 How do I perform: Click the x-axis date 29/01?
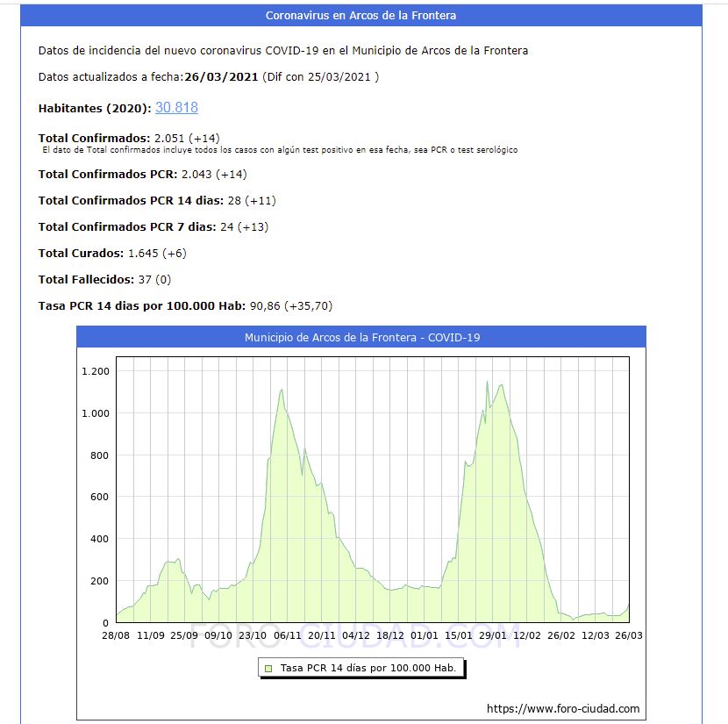(x=493, y=635)
